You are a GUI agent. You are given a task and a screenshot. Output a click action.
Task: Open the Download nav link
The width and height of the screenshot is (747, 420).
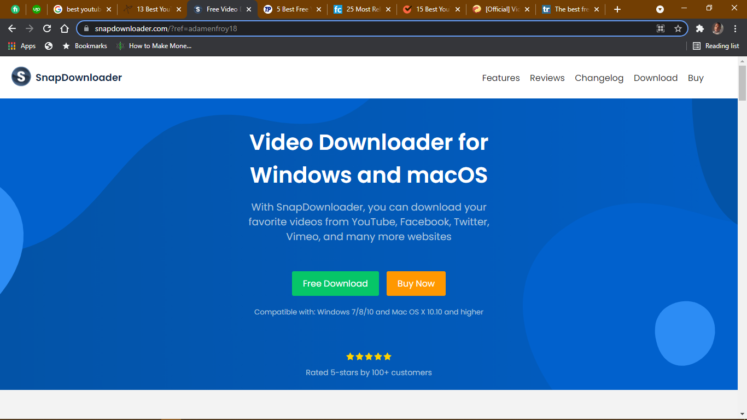pos(656,78)
